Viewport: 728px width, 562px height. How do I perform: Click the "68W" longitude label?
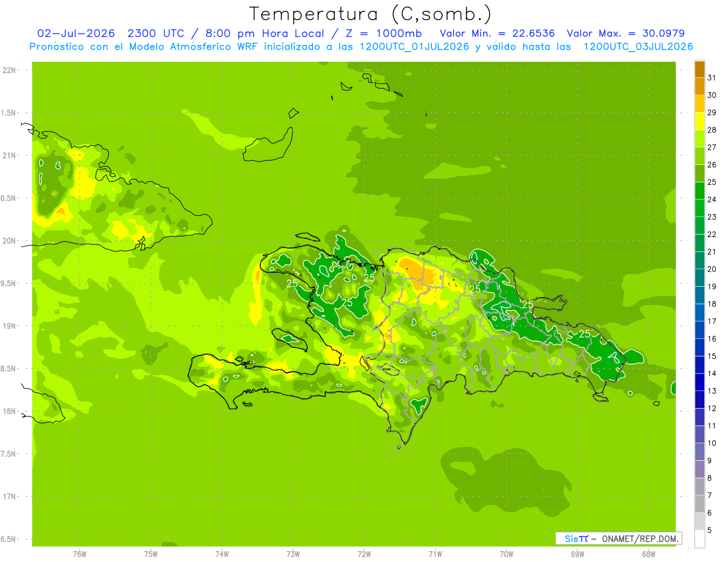click(x=648, y=554)
